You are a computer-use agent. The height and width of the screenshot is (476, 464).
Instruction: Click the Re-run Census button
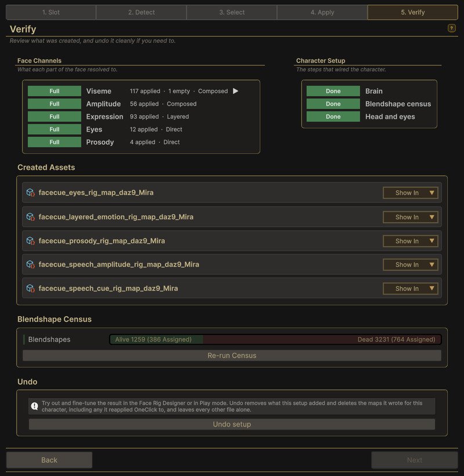point(232,355)
